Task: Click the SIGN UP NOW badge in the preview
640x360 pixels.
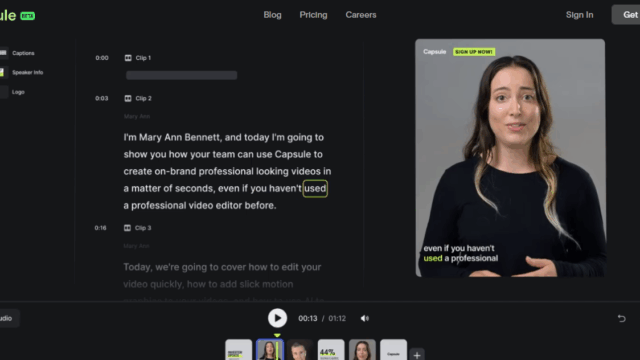Action: click(x=474, y=52)
